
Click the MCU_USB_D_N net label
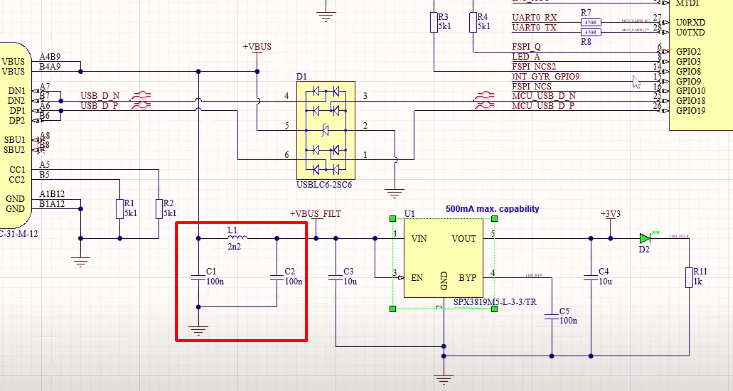tap(544, 95)
